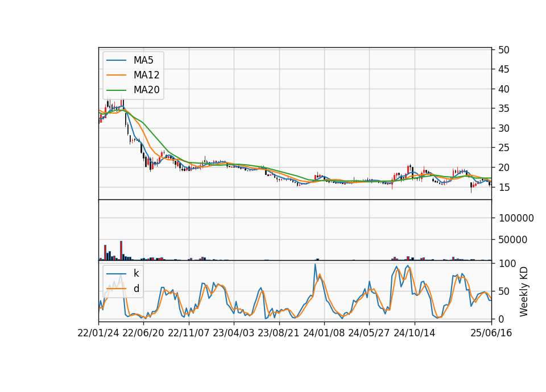The width and height of the screenshot is (546, 392).
Task: Click the 24/10/14 date tick label
Action: (415, 333)
